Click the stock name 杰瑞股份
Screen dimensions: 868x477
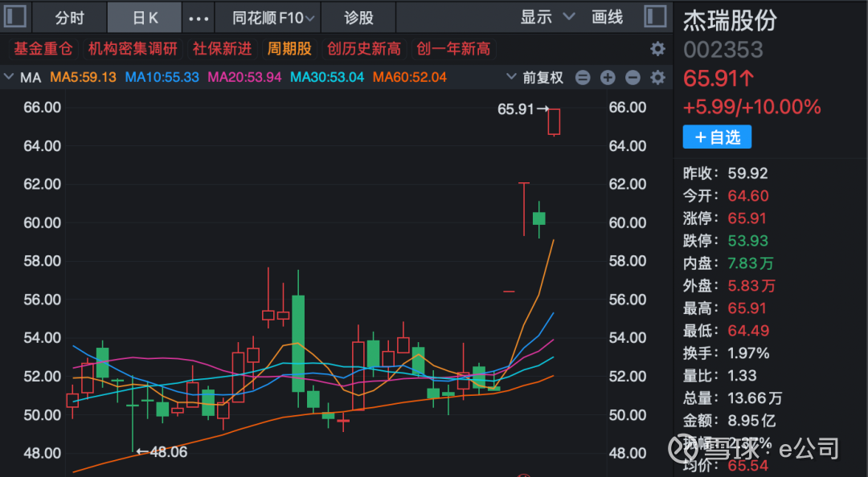coord(730,20)
